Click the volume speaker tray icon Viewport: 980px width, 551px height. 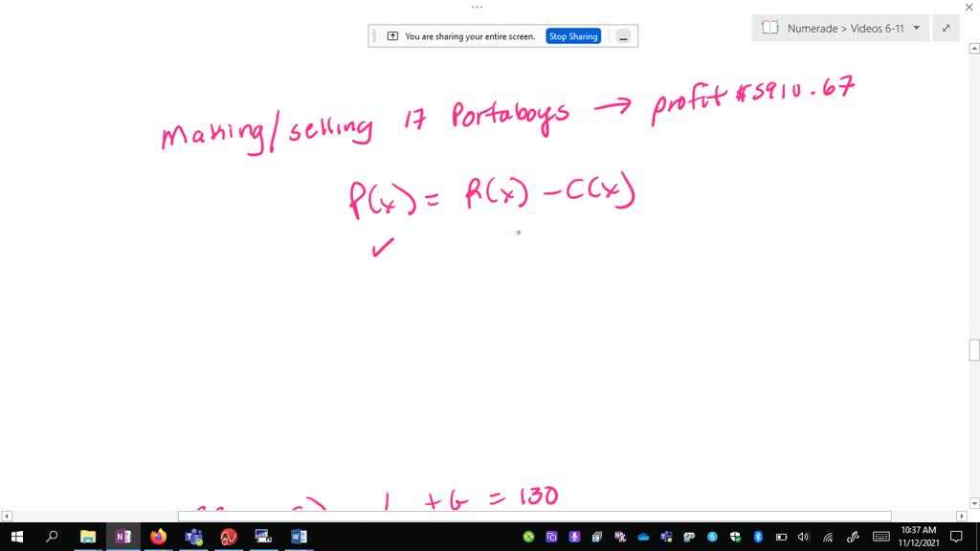(803, 537)
